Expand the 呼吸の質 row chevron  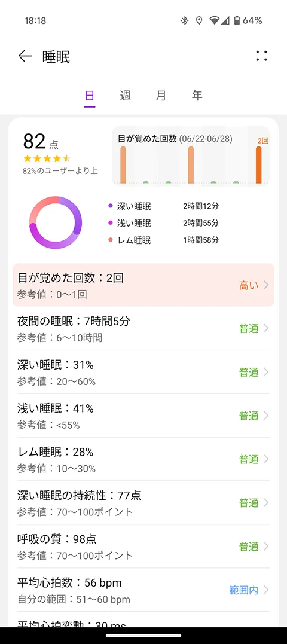265,547
